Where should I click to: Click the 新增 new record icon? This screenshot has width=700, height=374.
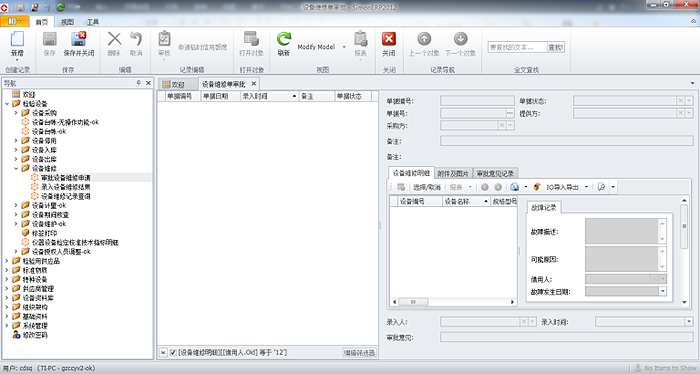(17, 39)
